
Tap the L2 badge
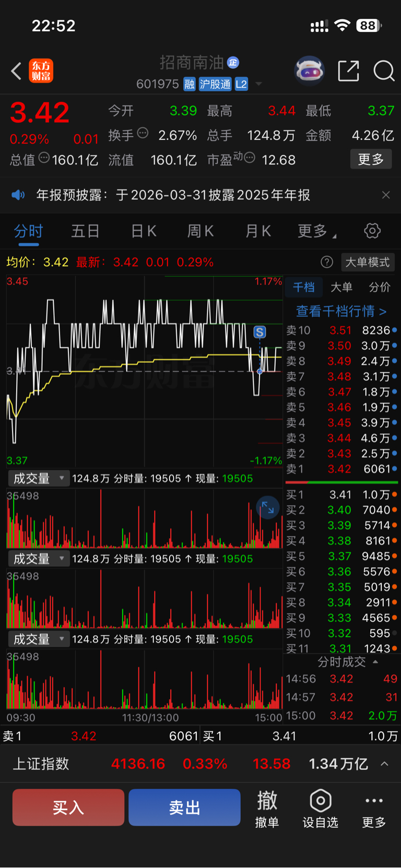point(241,84)
